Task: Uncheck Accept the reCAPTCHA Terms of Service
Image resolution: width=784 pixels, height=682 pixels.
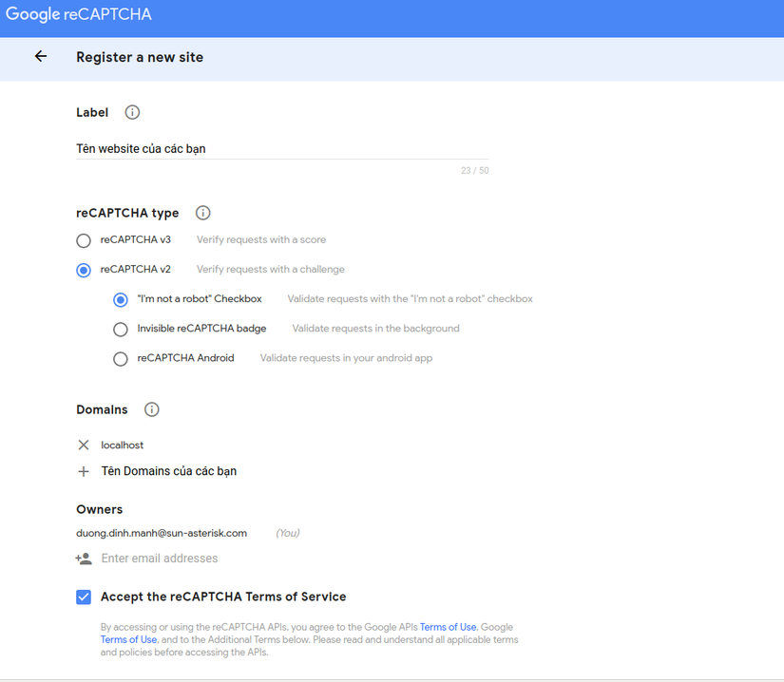Action: coord(84,597)
